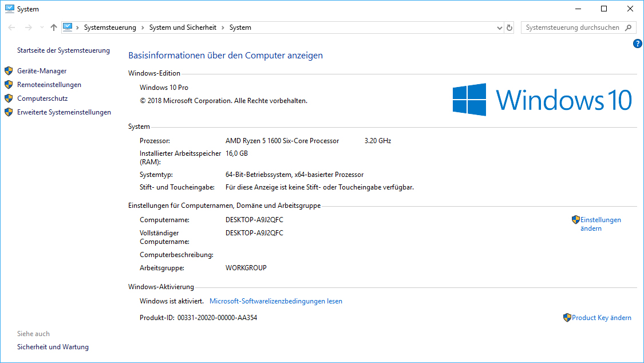This screenshot has height=363, width=644.
Task: Click the refresh icon in the address bar
Action: click(509, 27)
